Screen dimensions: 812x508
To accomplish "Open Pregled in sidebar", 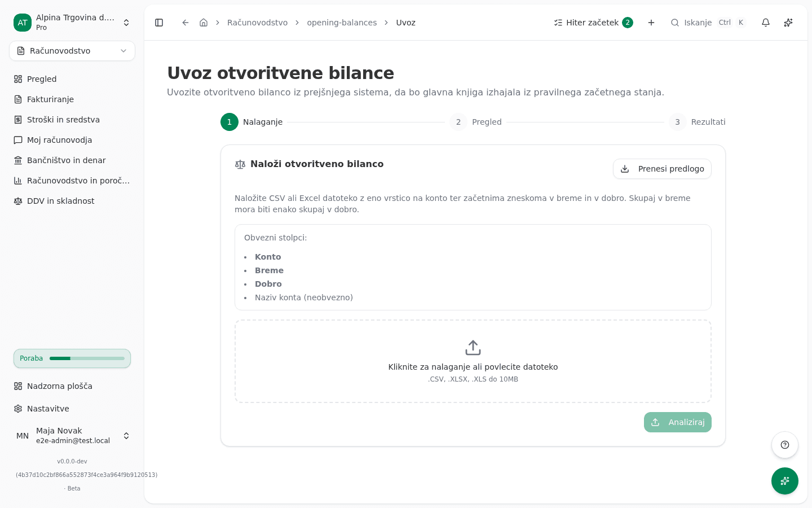I will point(72,79).
